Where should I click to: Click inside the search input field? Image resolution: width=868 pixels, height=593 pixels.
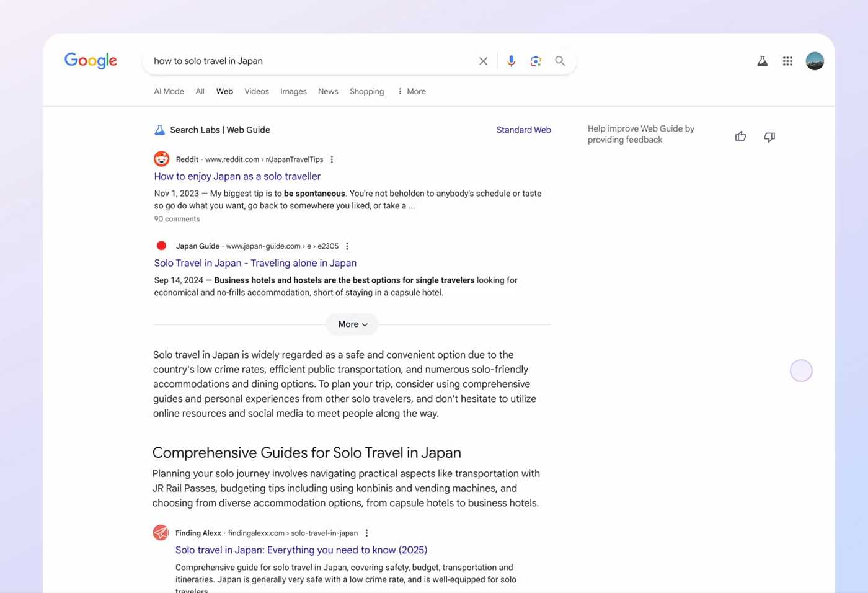[x=310, y=61]
